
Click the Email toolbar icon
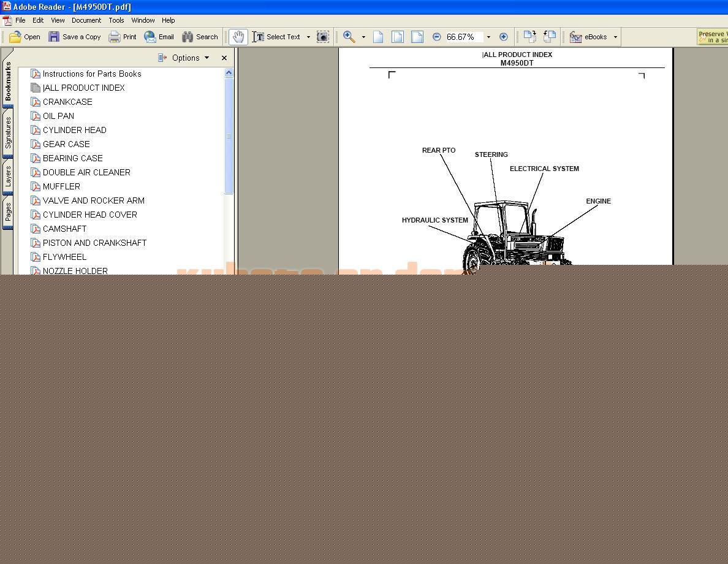150,37
